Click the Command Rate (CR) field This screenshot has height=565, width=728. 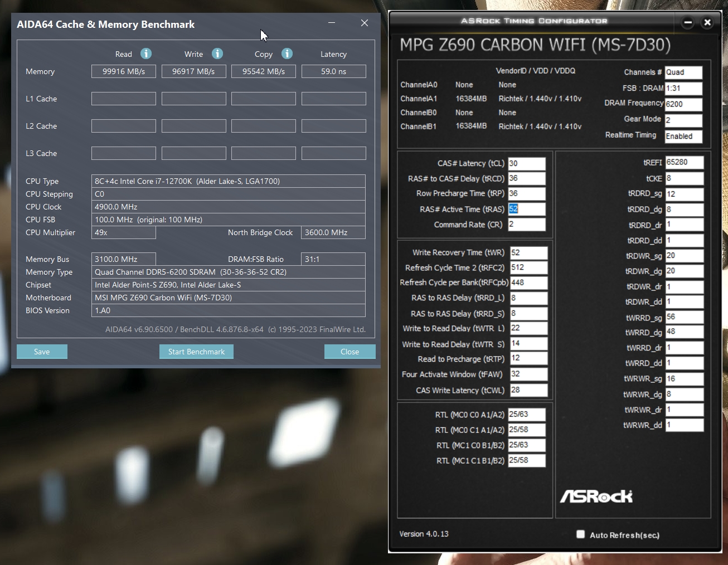[x=526, y=225]
